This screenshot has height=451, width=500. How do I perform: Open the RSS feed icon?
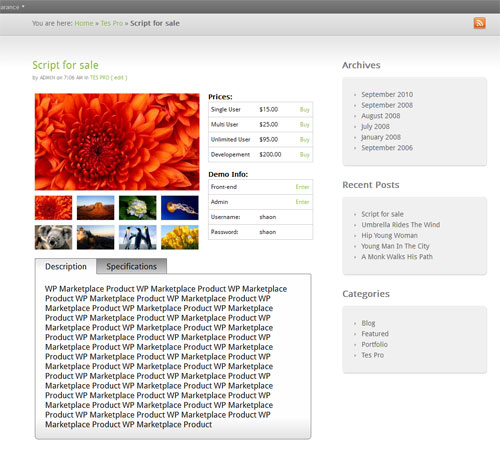(479, 23)
